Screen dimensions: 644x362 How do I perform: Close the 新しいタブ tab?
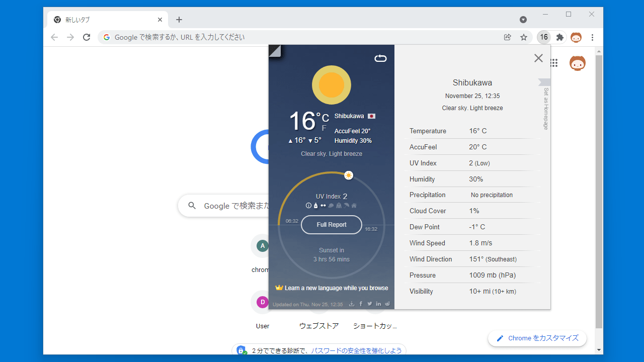(160, 20)
